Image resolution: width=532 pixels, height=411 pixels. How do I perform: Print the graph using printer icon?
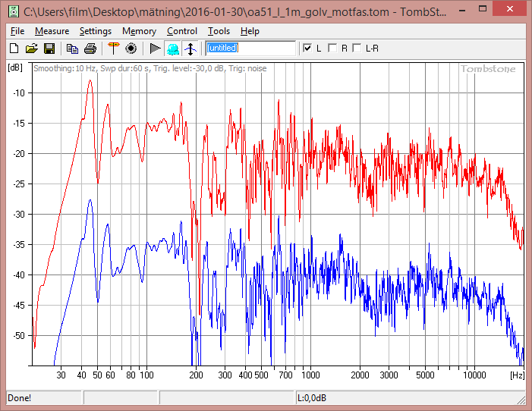[90, 49]
